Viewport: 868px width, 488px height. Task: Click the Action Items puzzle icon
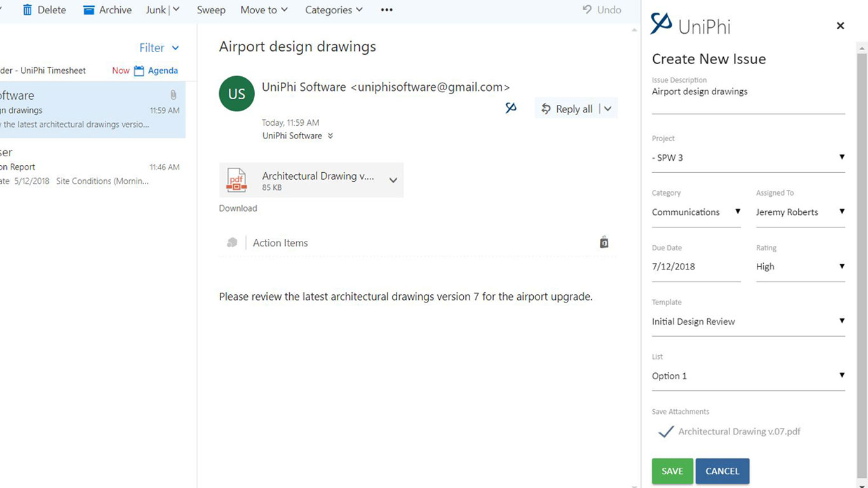click(x=232, y=243)
